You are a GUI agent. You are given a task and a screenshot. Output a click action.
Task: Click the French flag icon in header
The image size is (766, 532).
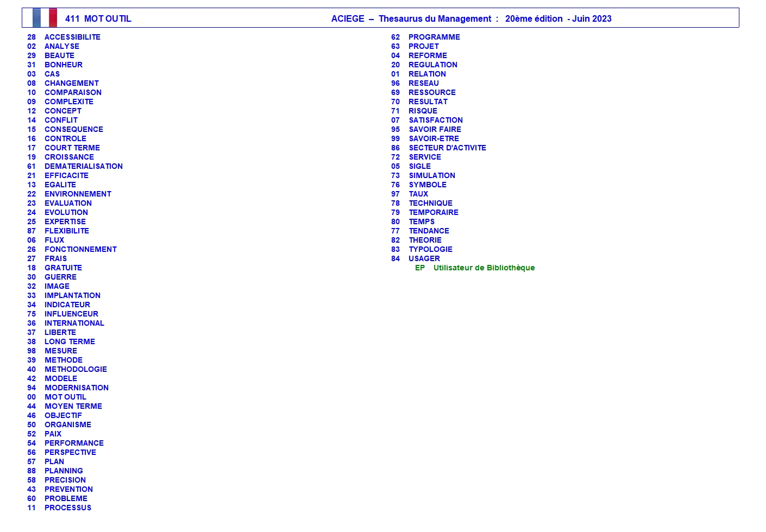tap(45, 18)
